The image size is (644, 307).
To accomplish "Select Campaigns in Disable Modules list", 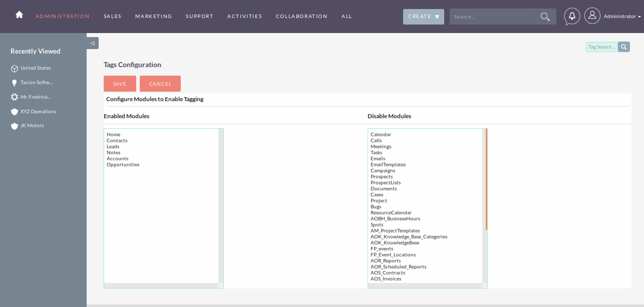I will pyautogui.click(x=383, y=171).
